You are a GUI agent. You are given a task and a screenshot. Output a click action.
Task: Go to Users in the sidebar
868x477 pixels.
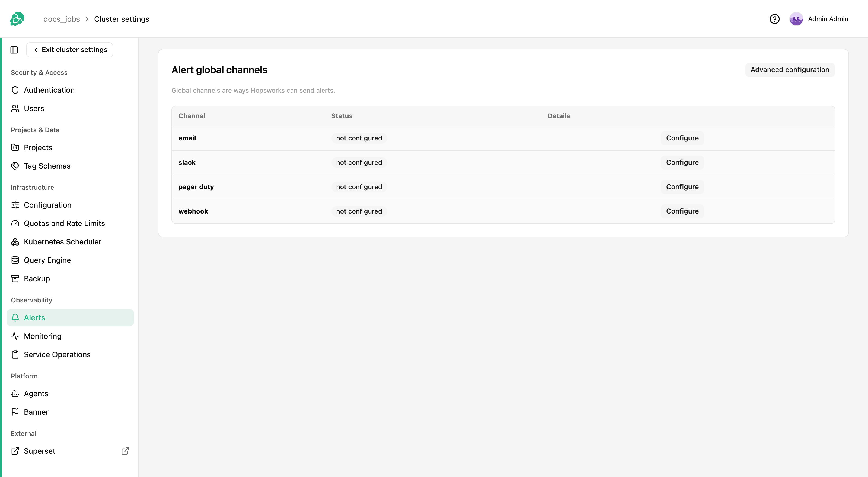tap(70, 108)
